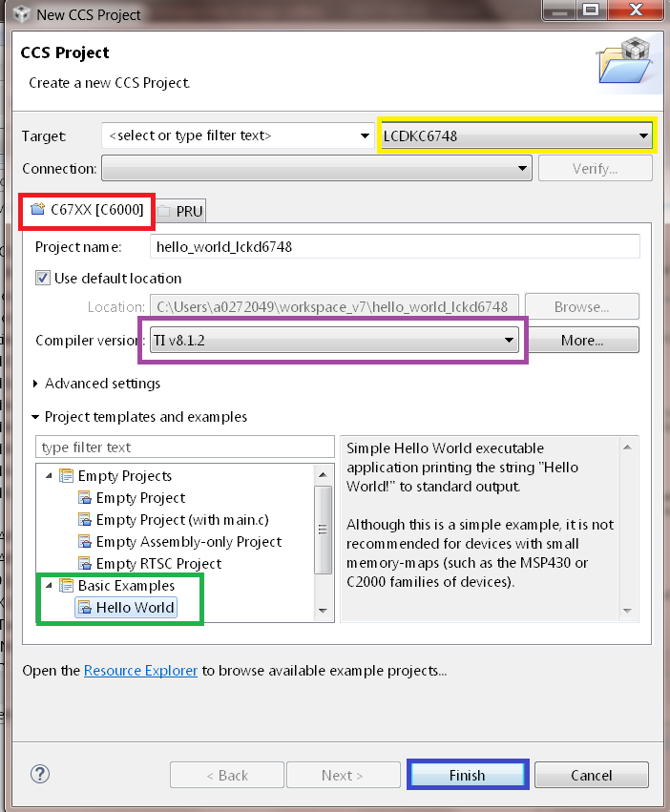Open the Resource Explorer link

click(140, 671)
